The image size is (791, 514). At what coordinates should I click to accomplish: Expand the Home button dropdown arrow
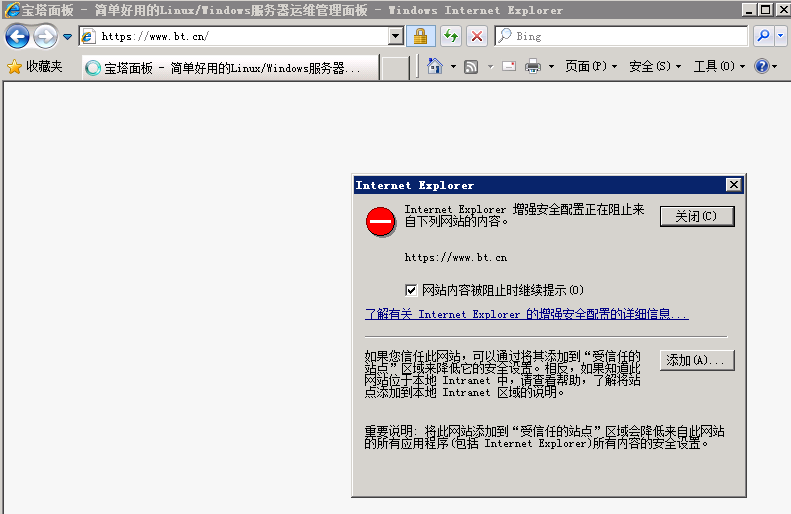coord(453,67)
